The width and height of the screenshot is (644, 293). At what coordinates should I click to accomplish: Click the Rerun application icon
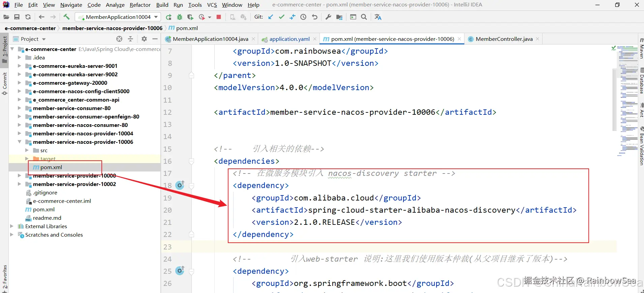pos(168,17)
